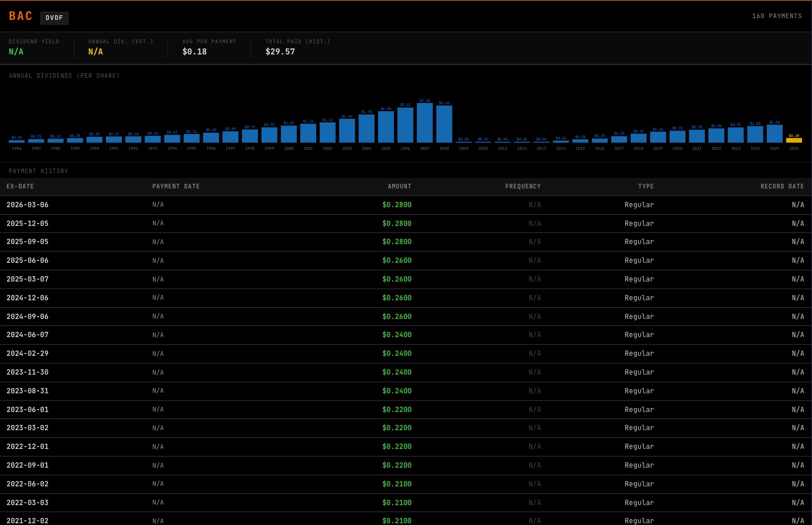The image size is (812, 525).
Task: Click the frequency N/A in 2023-11-30 row
Action: point(535,372)
